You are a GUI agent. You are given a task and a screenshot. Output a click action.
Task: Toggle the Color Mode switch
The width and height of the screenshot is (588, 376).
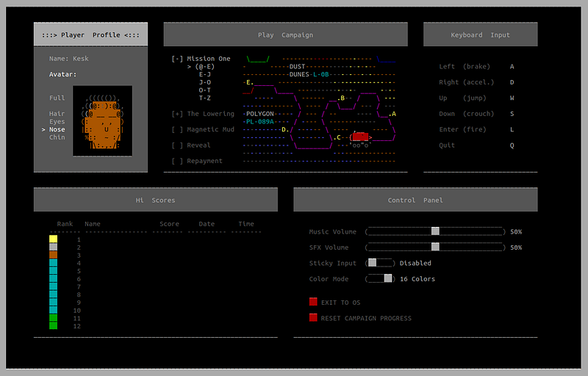point(380,278)
